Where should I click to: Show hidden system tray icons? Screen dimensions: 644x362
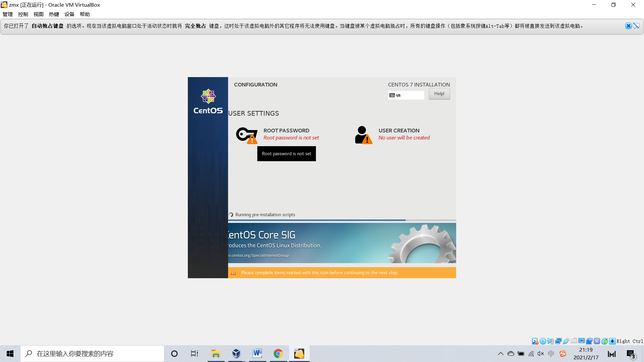click(x=500, y=354)
